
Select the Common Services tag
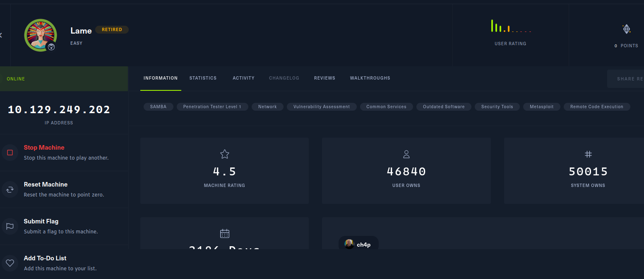(386, 107)
